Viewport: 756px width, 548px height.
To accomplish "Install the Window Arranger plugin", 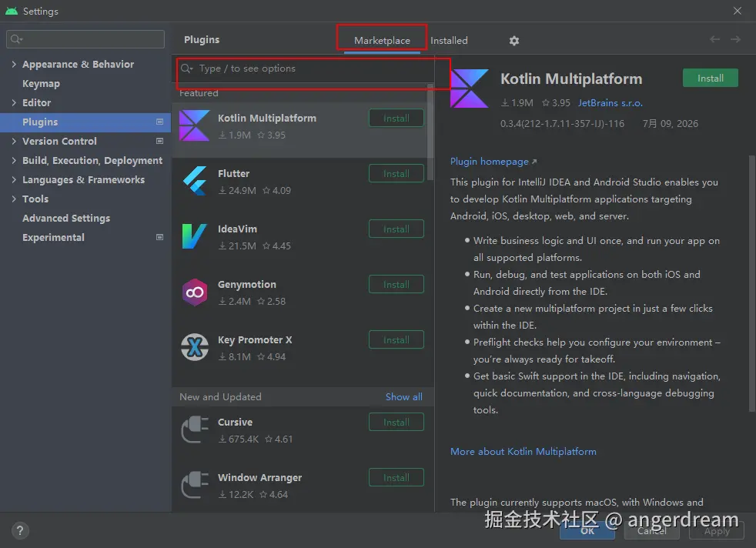I will (396, 478).
